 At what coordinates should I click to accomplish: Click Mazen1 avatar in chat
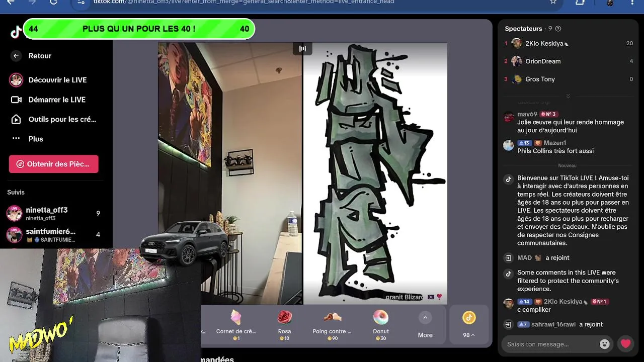tap(509, 146)
